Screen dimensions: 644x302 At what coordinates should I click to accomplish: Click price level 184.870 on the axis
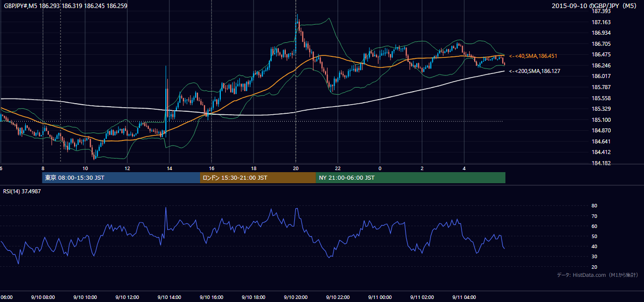[601, 130]
